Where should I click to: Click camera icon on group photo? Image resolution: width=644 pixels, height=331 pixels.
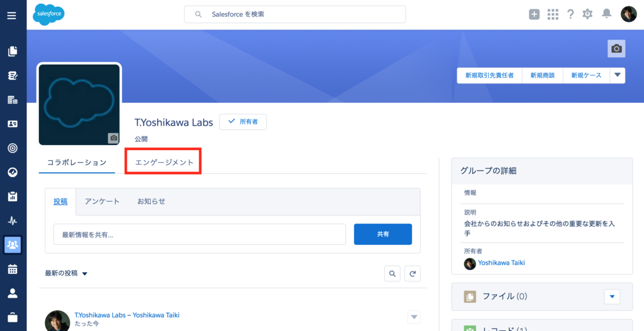pos(114,138)
